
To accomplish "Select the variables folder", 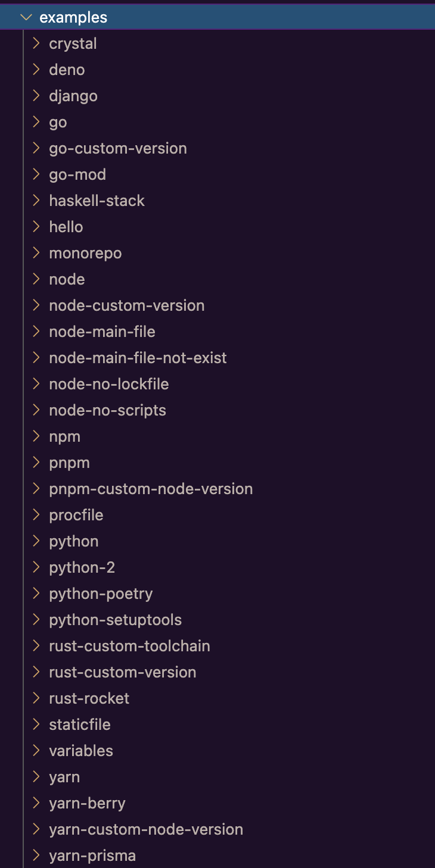I will pyautogui.click(x=81, y=750).
